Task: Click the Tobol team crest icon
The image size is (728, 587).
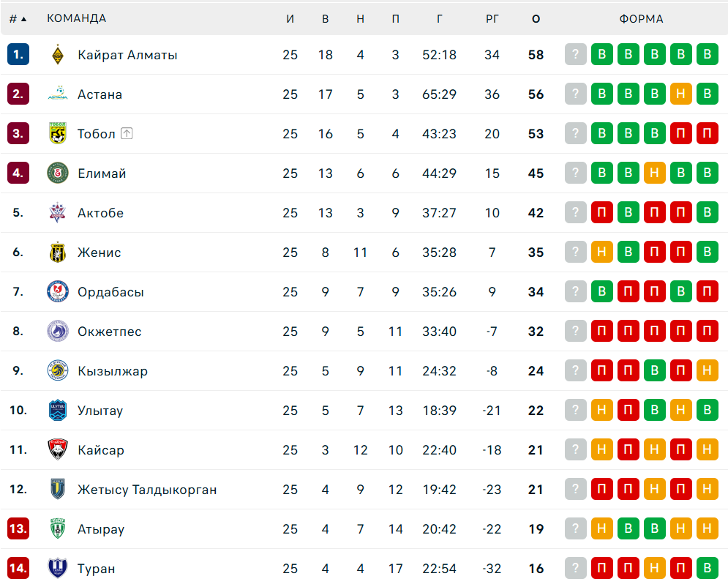Action: tap(58, 134)
